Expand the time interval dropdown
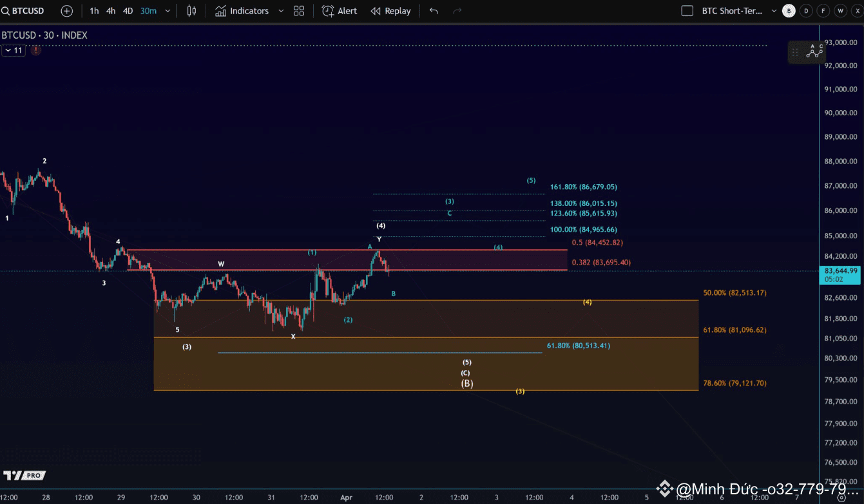 [x=168, y=11]
